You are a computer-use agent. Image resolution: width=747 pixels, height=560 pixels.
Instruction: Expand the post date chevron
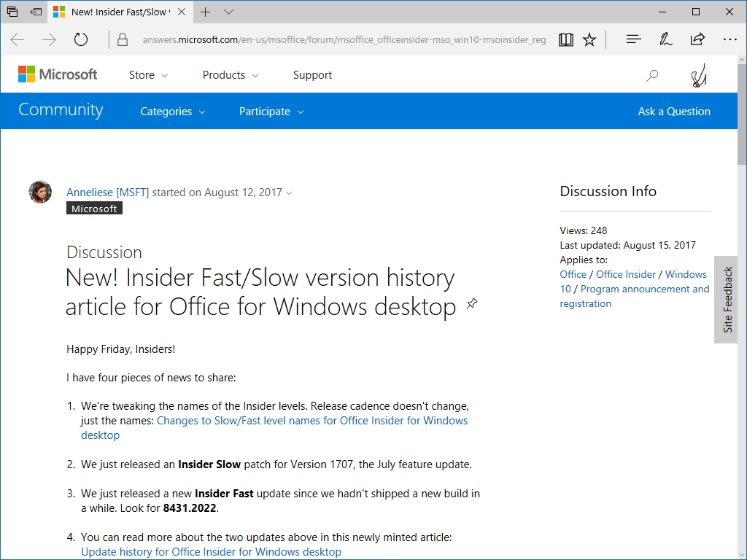289,192
